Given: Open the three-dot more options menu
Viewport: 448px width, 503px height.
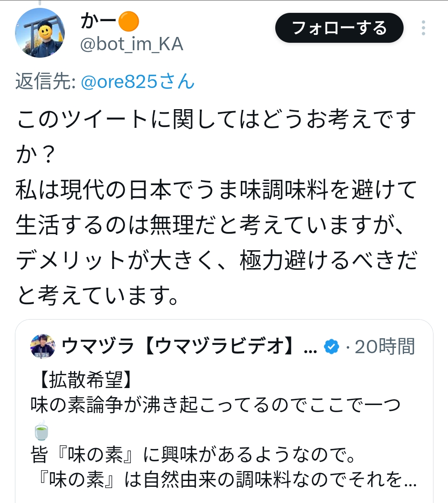Looking at the screenshot, I should [423, 28].
